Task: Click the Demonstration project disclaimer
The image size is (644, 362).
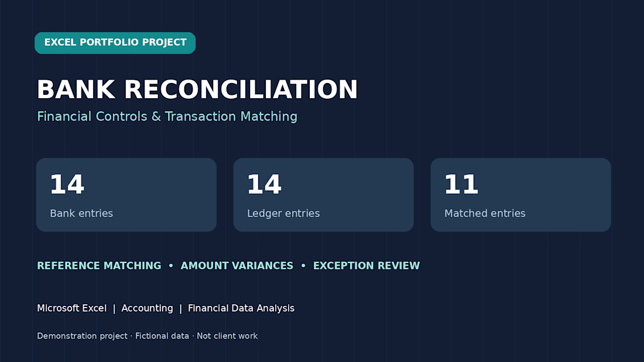Action: (82, 336)
